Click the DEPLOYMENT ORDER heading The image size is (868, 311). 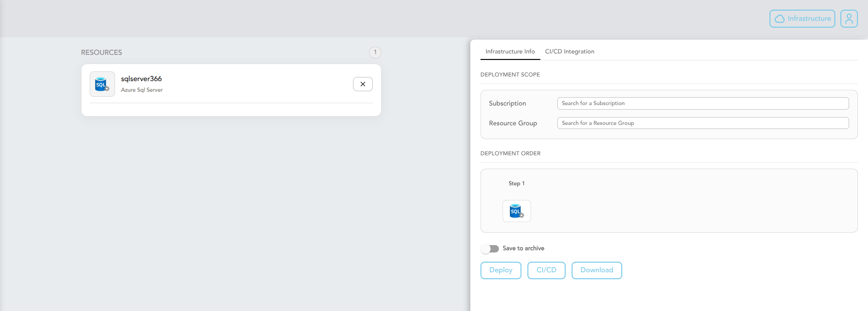click(510, 153)
